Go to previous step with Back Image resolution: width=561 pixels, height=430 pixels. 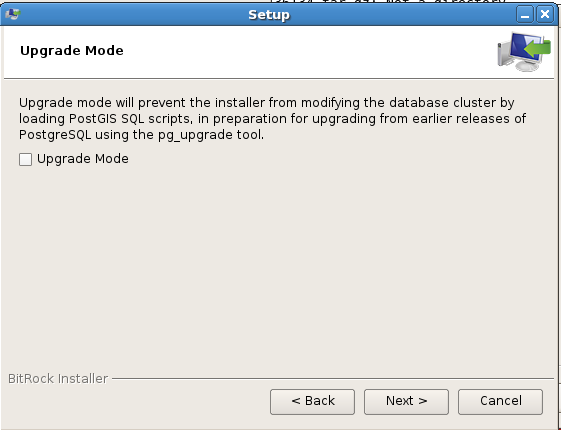(x=312, y=402)
